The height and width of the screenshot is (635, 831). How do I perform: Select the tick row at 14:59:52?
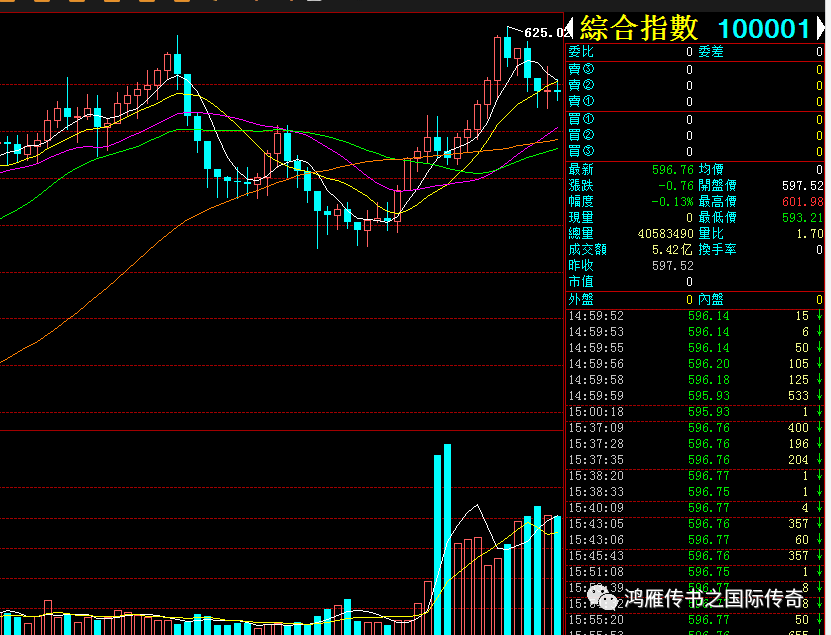coord(695,316)
